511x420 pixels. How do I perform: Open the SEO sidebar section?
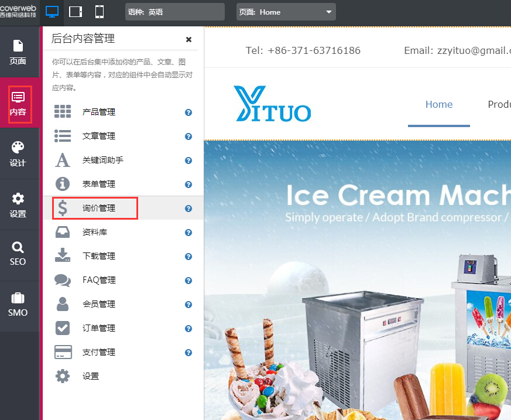(18, 254)
